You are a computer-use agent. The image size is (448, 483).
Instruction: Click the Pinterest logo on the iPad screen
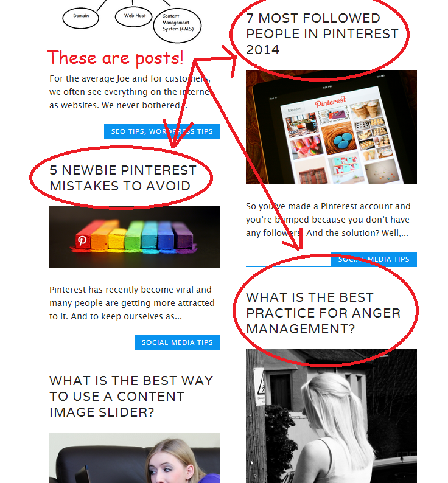coord(331,102)
